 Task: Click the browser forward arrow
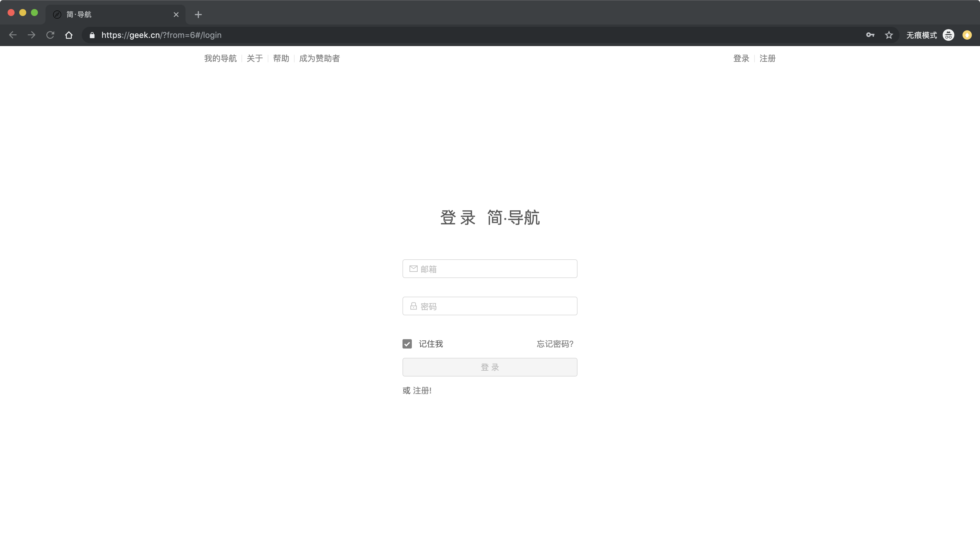click(31, 35)
